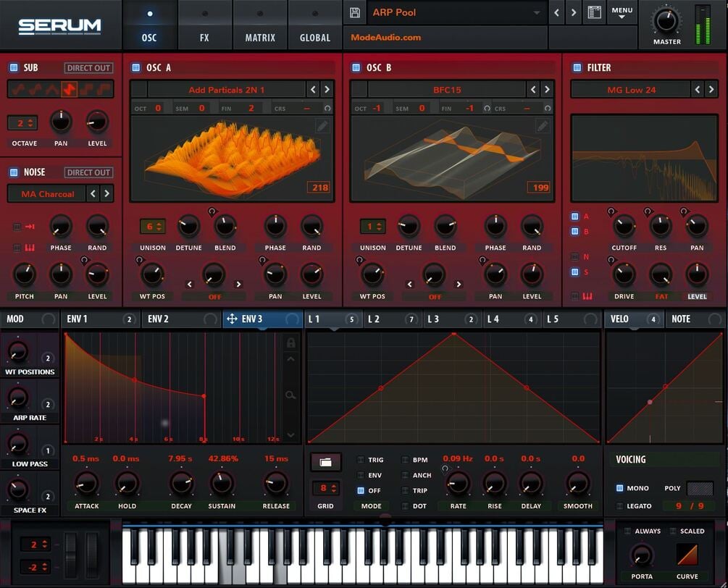Select previous filter type arrow
Viewport: 728px width, 588px height.
click(698, 90)
